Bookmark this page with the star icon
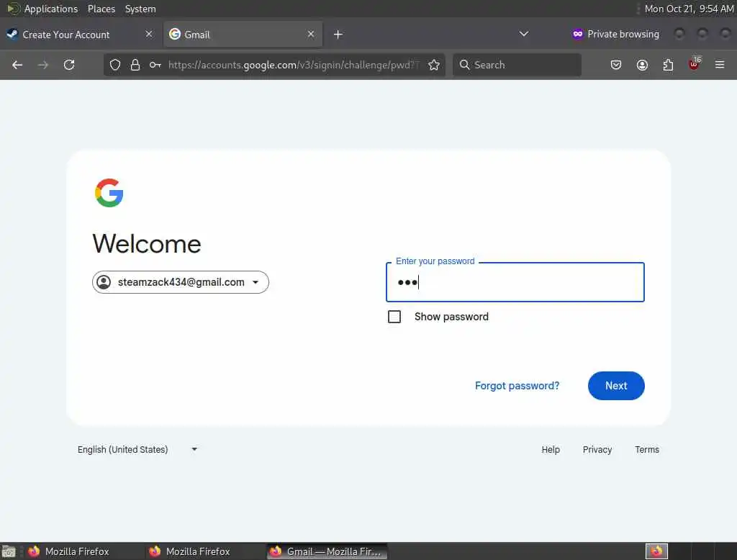737x560 pixels. [434, 65]
